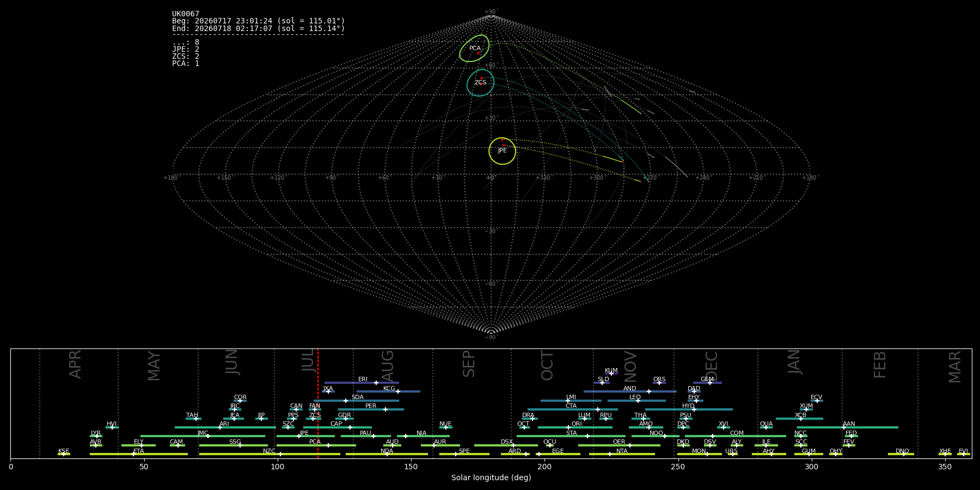Image resolution: width=980 pixels, height=490 pixels.
Task: Click the ETA shower label in timeline
Action: (x=139, y=451)
